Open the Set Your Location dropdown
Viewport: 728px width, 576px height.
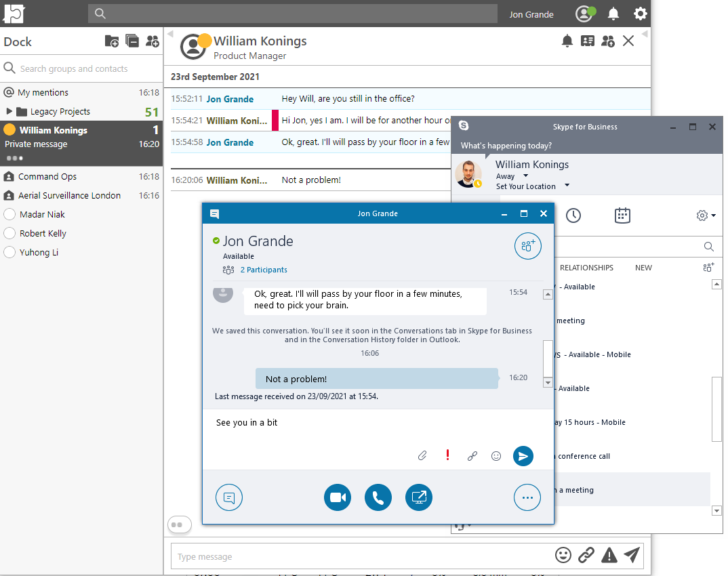tap(567, 186)
